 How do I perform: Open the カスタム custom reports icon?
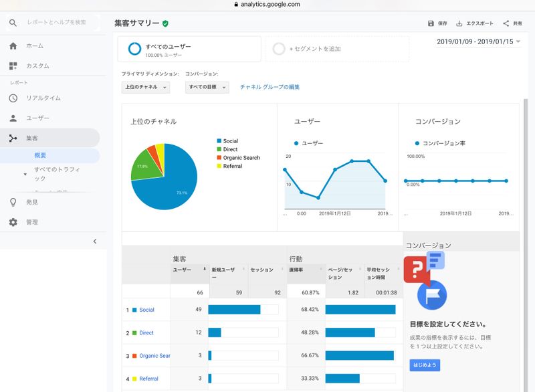click(13, 66)
